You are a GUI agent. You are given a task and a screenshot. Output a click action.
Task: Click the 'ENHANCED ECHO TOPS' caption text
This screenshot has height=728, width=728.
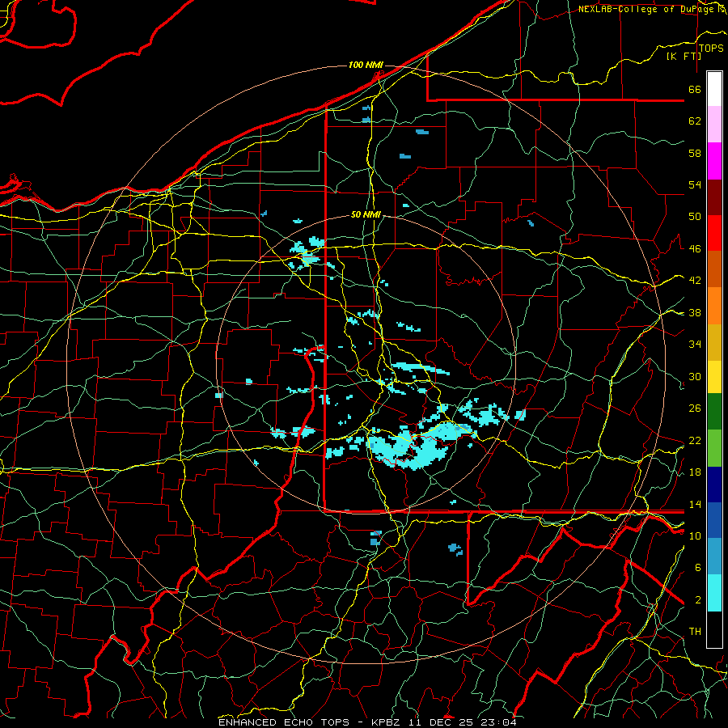click(284, 722)
